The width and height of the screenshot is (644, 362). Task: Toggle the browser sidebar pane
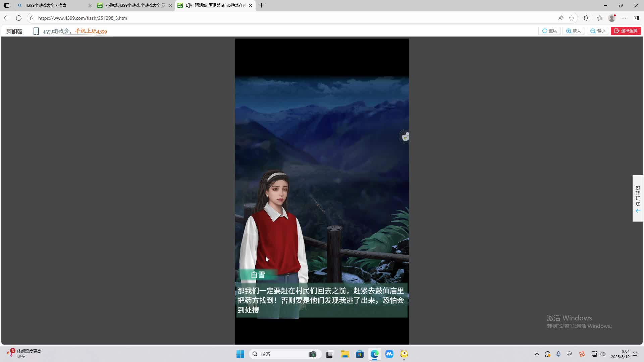[x=636, y=18]
